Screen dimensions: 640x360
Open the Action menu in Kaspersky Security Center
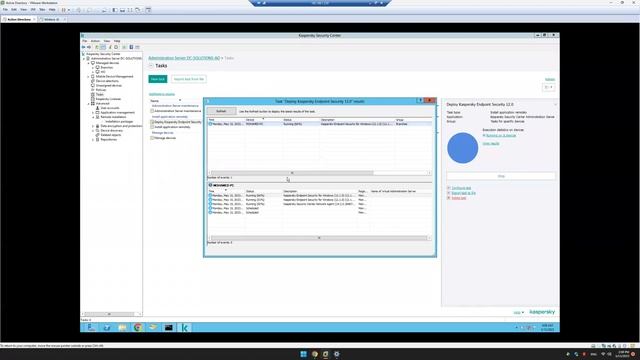(95, 41)
